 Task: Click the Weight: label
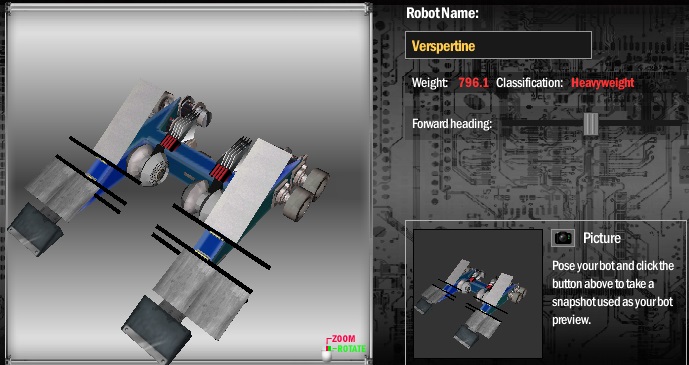430,83
